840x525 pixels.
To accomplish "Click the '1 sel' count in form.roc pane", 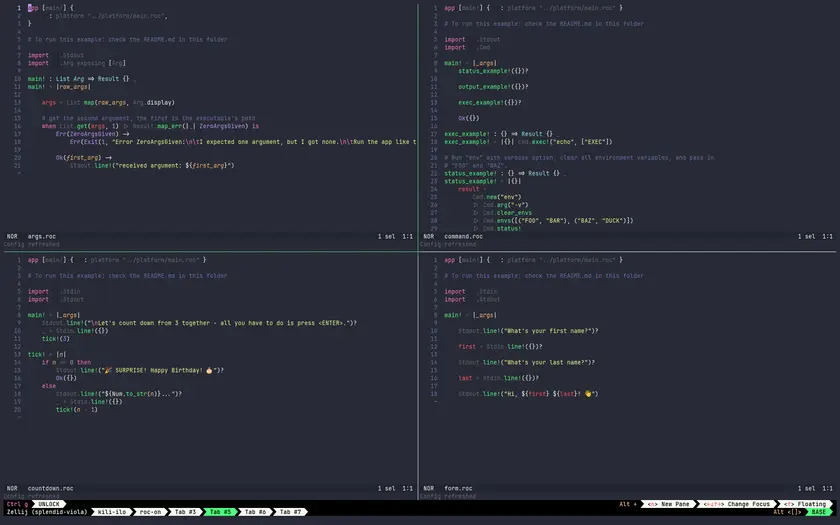I will (x=806, y=489).
